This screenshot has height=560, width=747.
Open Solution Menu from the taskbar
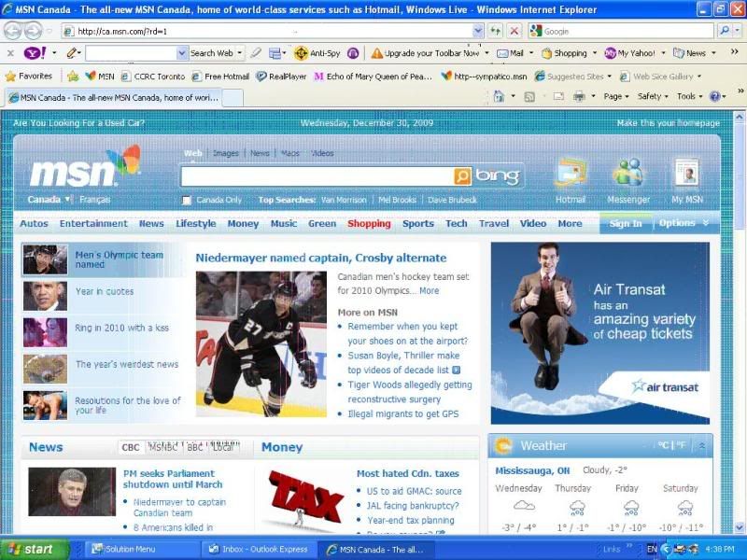point(143,550)
